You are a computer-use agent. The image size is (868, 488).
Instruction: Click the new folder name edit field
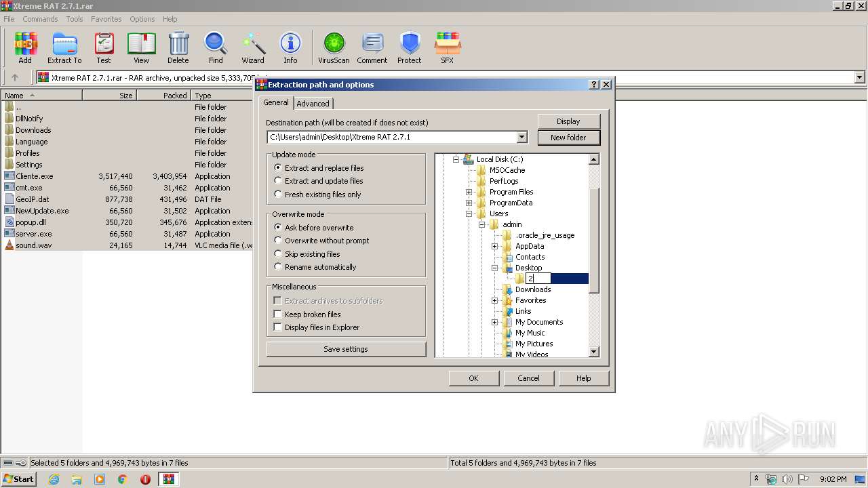click(x=538, y=279)
